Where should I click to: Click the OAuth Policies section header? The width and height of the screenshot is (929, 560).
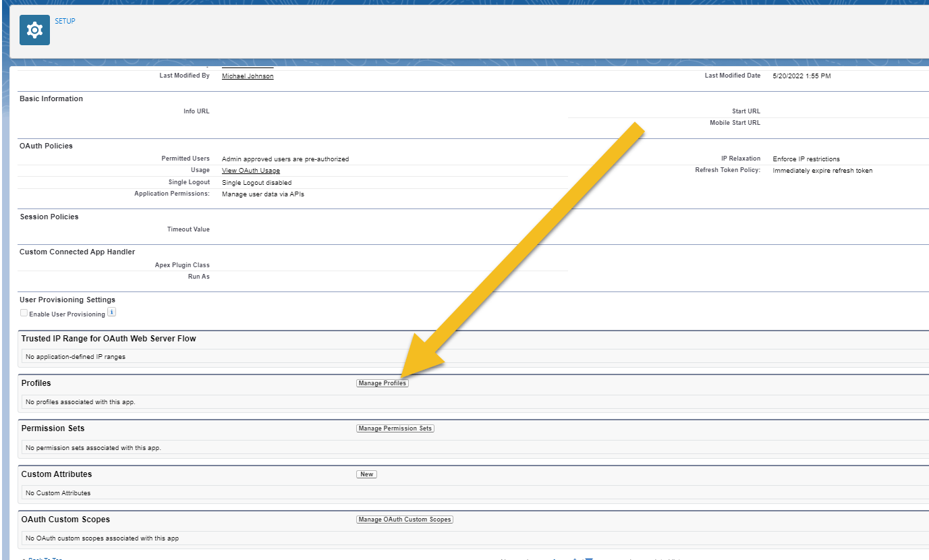(46, 145)
